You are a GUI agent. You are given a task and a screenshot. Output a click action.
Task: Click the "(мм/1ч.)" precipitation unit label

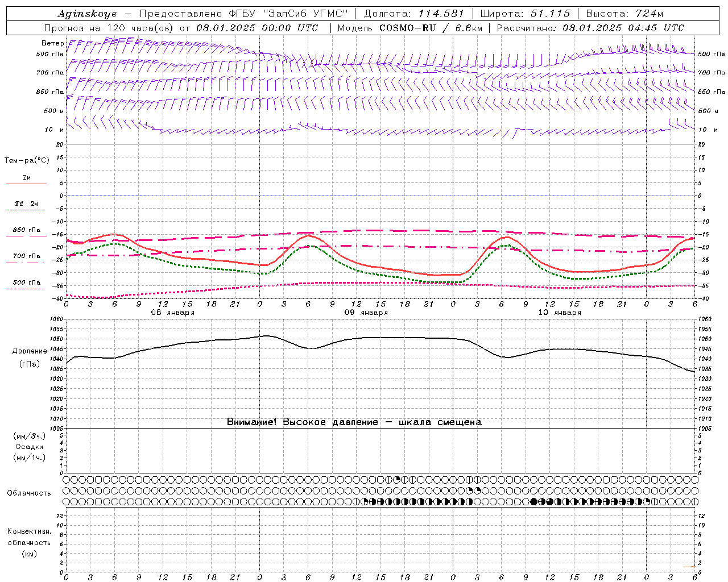pyautogui.click(x=30, y=458)
